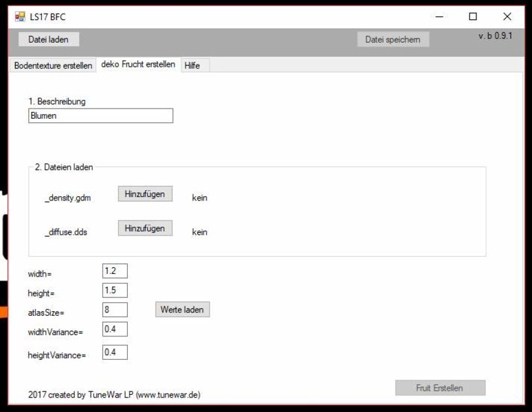Close the LS17 BFC window
The height and width of the screenshot is (412, 532).
tap(507, 16)
